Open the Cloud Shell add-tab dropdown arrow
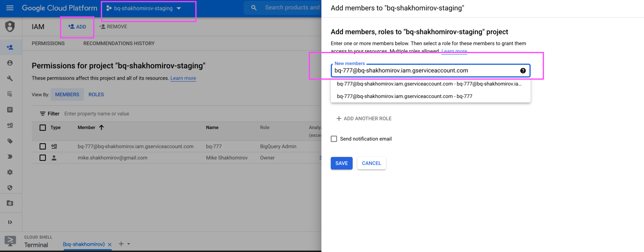The height and width of the screenshot is (252, 644). pyautogui.click(x=129, y=244)
